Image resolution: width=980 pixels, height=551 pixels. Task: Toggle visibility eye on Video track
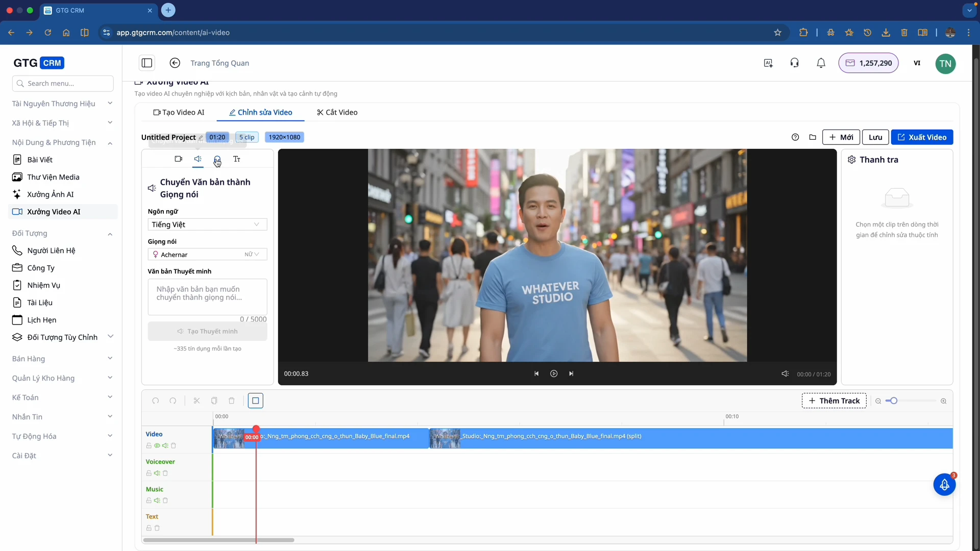pos(157,446)
